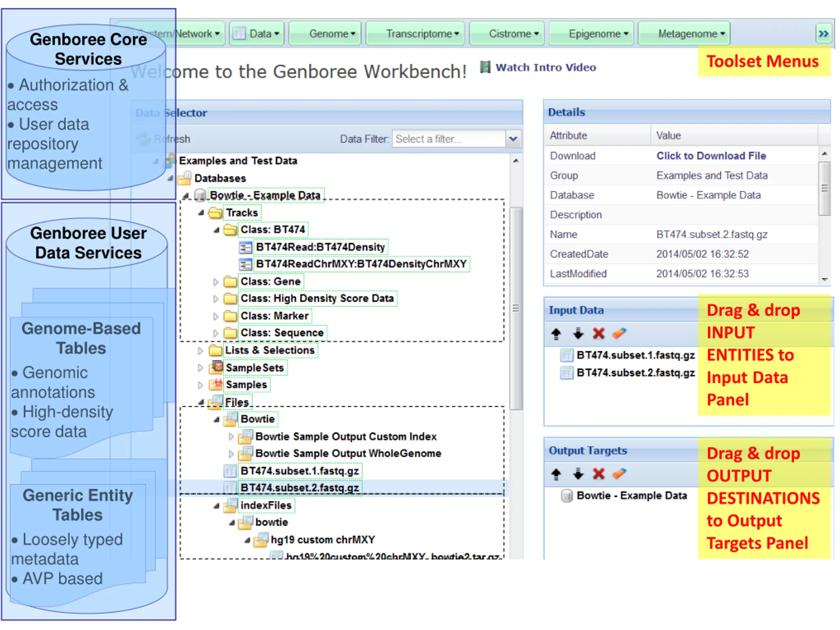Click the hg19 custom chrMXY folder icon
The height and width of the screenshot is (630, 840).
point(261,540)
